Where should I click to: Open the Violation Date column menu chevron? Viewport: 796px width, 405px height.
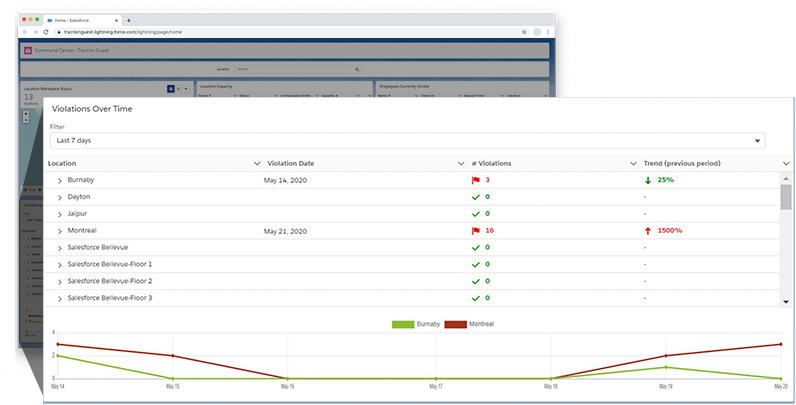pyautogui.click(x=461, y=163)
